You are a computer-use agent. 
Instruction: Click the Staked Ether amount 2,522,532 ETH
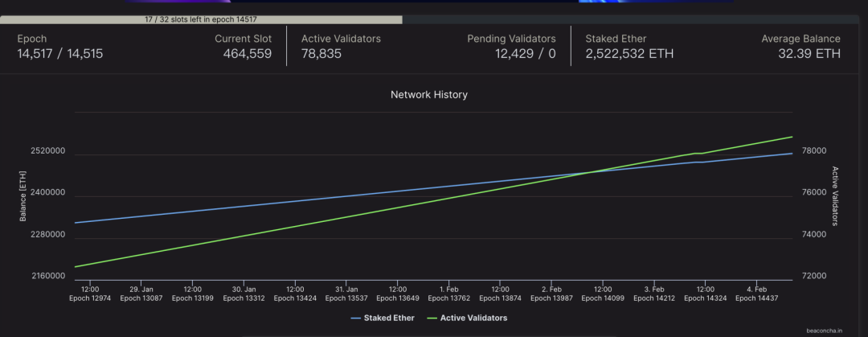[629, 54]
